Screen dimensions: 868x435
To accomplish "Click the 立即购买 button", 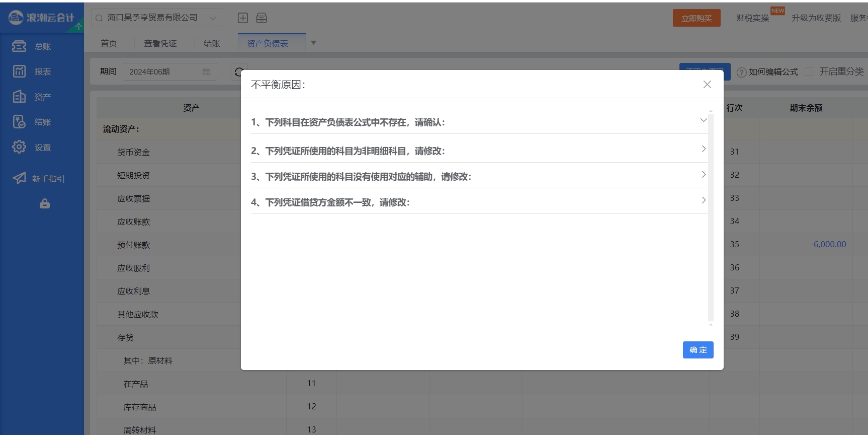I will [697, 18].
